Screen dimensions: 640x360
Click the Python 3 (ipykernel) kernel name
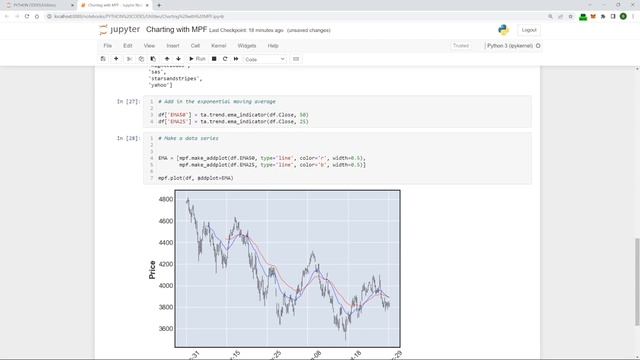coord(510,46)
